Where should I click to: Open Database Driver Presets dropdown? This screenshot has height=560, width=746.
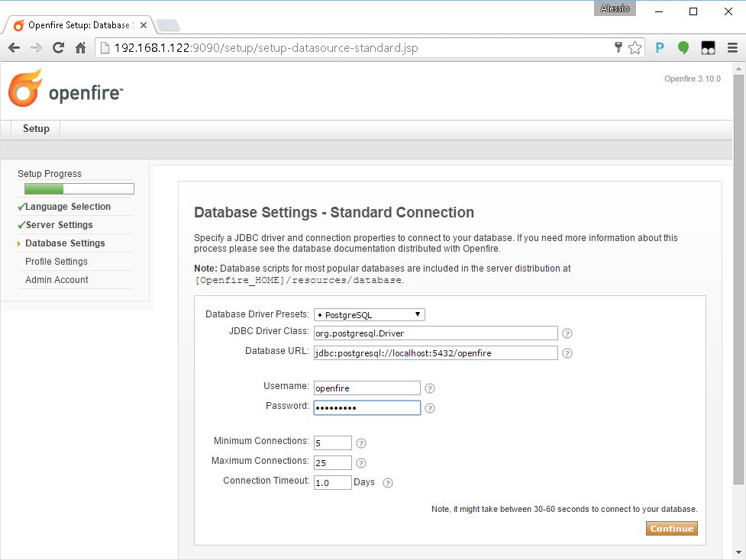[369, 314]
